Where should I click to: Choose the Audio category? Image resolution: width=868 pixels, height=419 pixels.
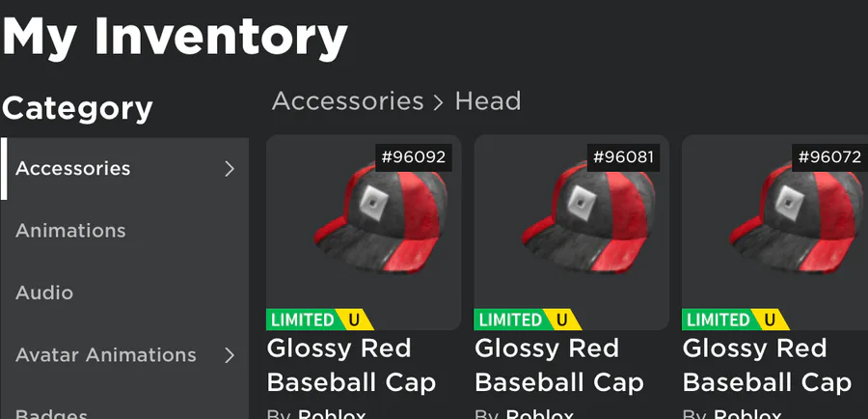(124, 293)
